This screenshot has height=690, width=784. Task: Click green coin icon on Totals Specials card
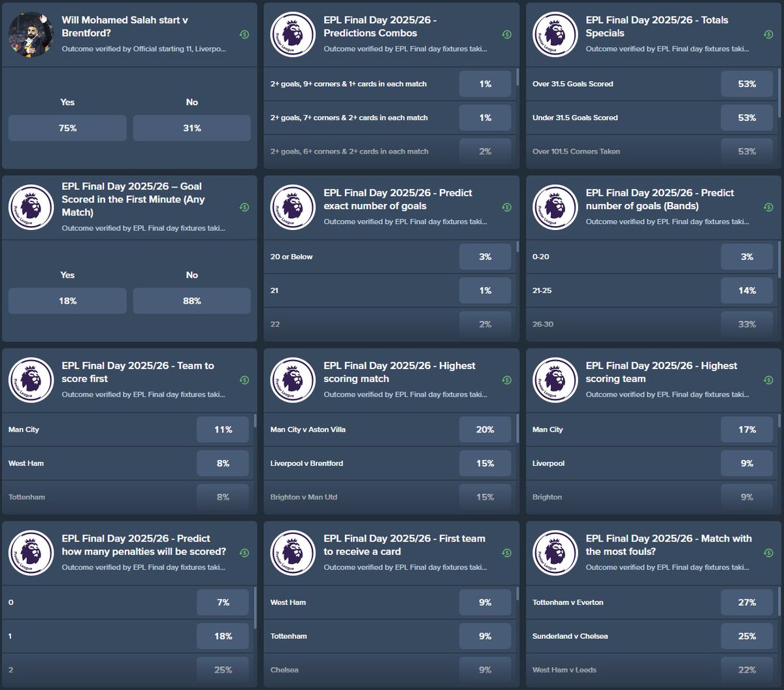[x=768, y=34]
